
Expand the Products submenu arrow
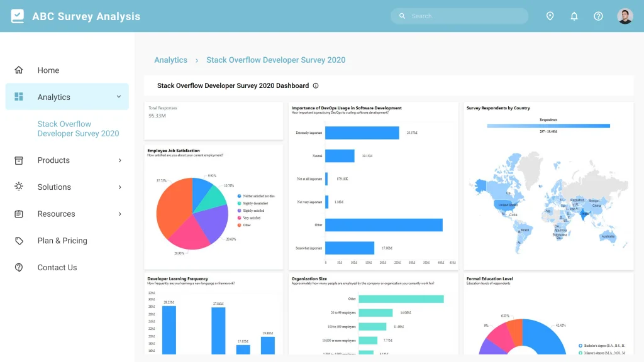119,160
